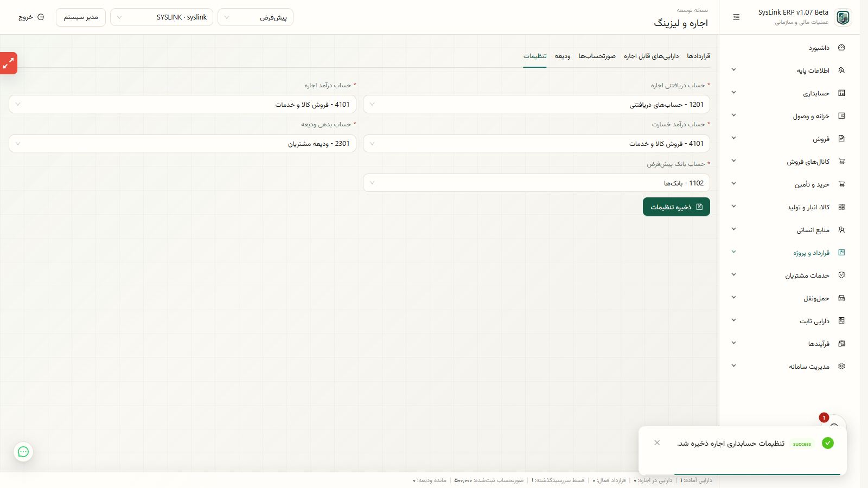The image size is (868, 488).
Task: Open the حمل‌ونقل menu
Action: pyautogui.click(x=790, y=298)
